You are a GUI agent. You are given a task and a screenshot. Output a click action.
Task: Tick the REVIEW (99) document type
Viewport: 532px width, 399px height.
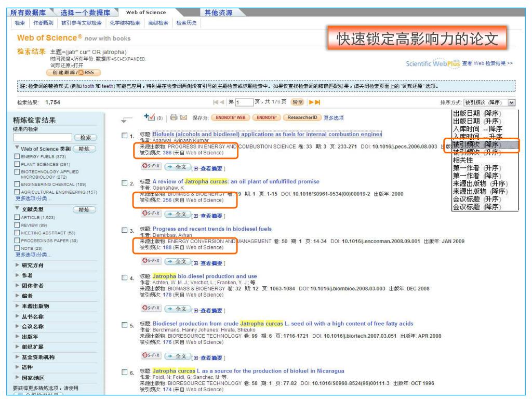pyautogui.click(x=17, y=225)
